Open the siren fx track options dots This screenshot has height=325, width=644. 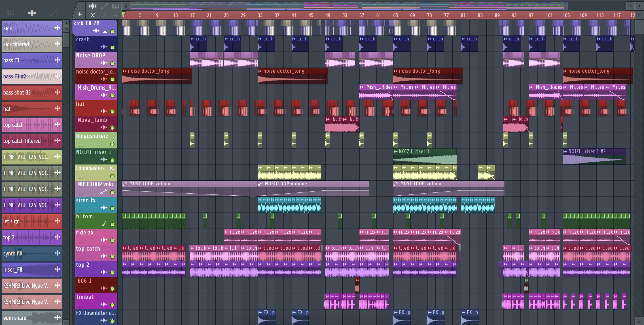point(81,210)
